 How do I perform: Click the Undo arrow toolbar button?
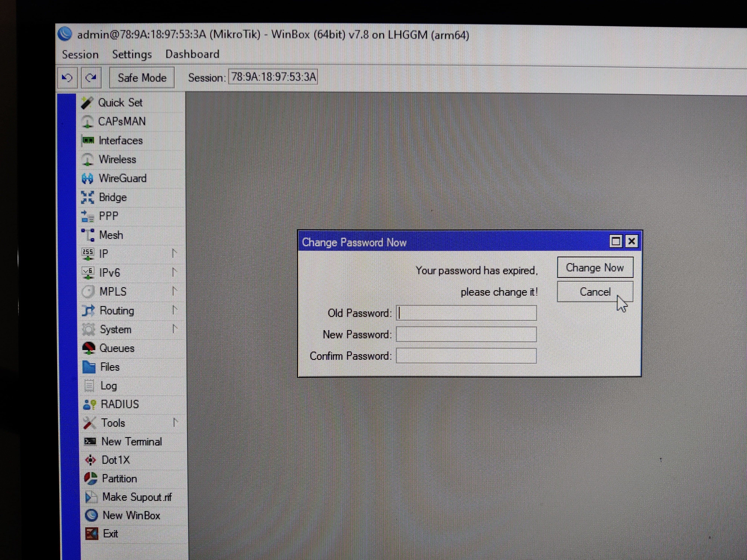(67, 78)
